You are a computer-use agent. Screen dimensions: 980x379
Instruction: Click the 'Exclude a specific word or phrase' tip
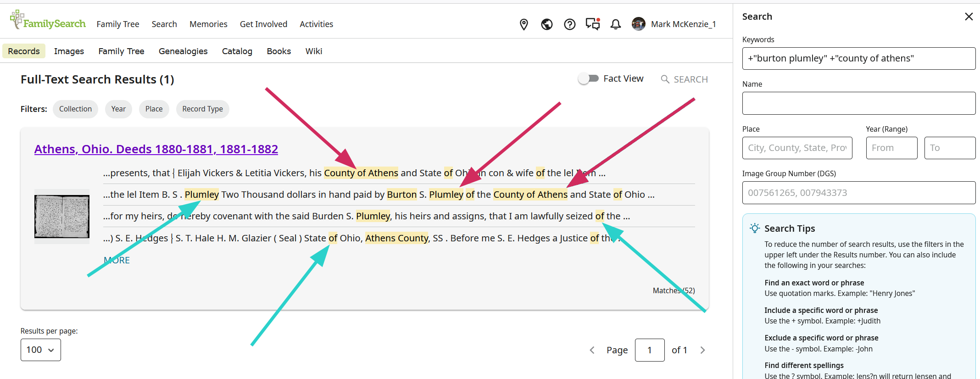click(821, 338)
